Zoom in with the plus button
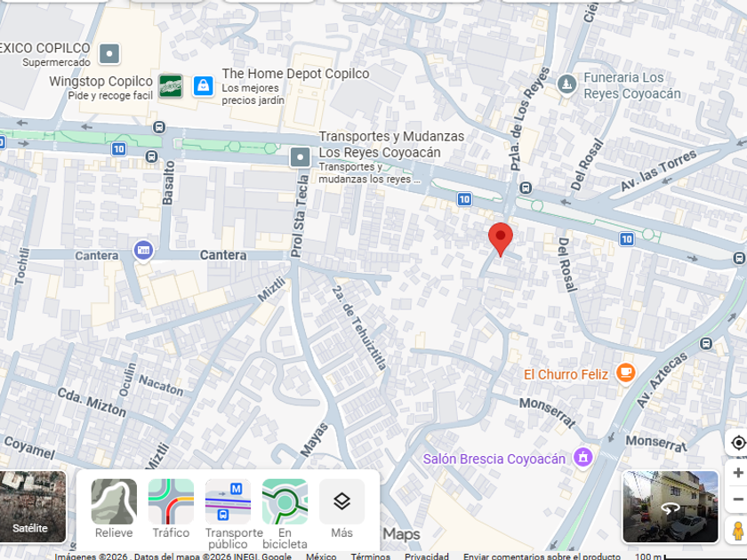This screenshot has width=747, height=560. [738, 472]
